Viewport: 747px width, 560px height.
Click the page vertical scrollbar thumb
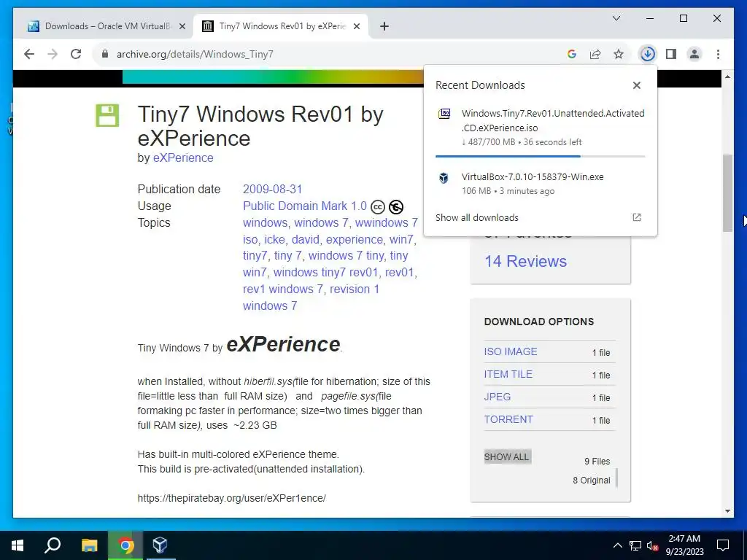pyautogui.click(x=727, y=192)
